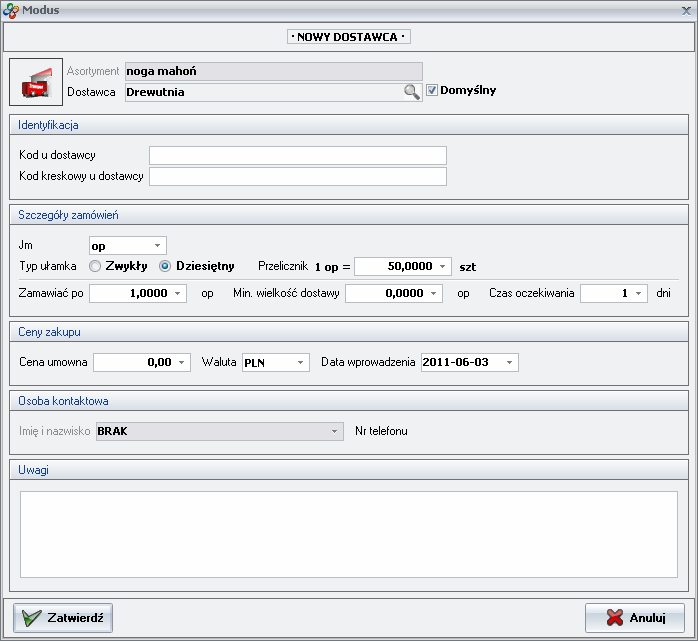Click inside the Uwagi notes text area
The width and height of the screenshot is (698, 641).
(x=348, y=534)
